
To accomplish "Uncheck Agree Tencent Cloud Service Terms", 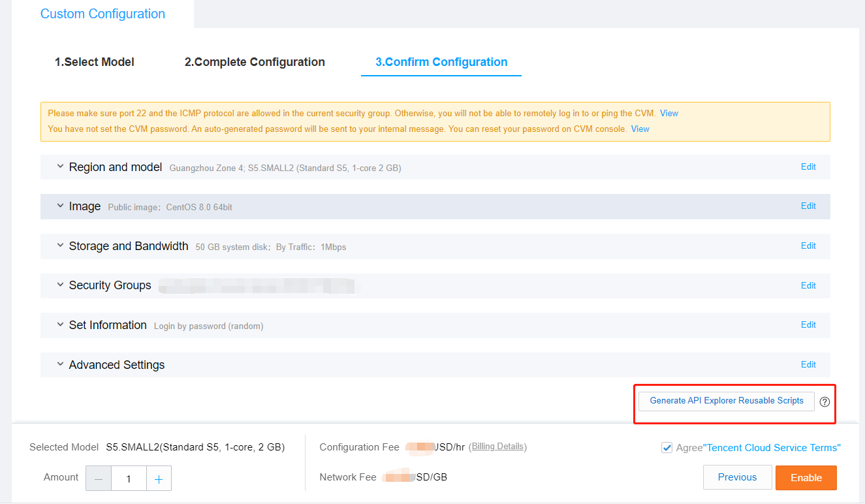I will point(667,447).
